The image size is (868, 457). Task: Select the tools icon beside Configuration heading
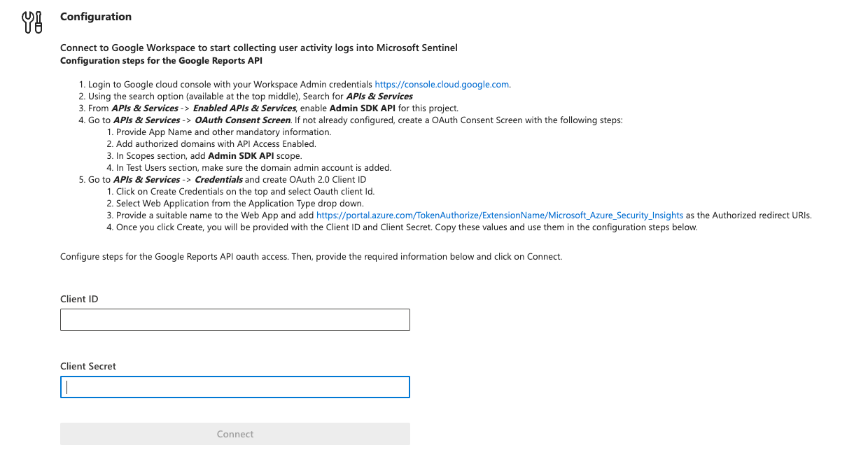(x=31, y=22)
